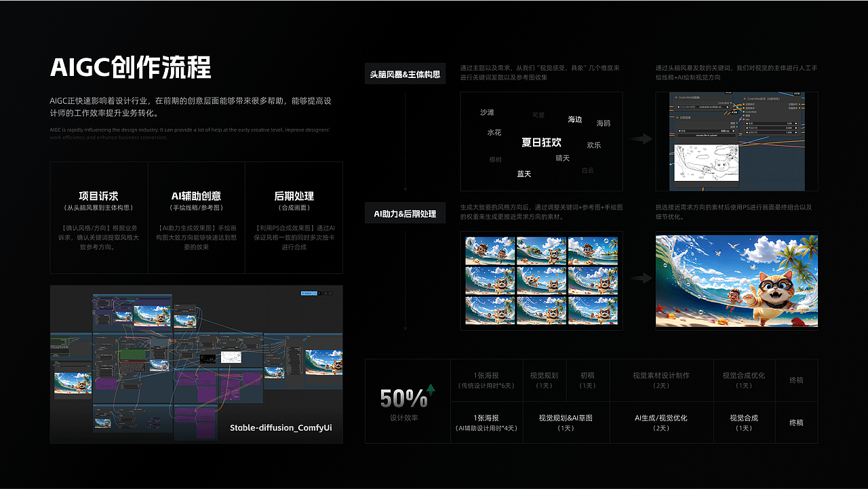The image size is (868, 489).
Task: Select the AI助力&后期处理 step label
Action: coord(405,214)
